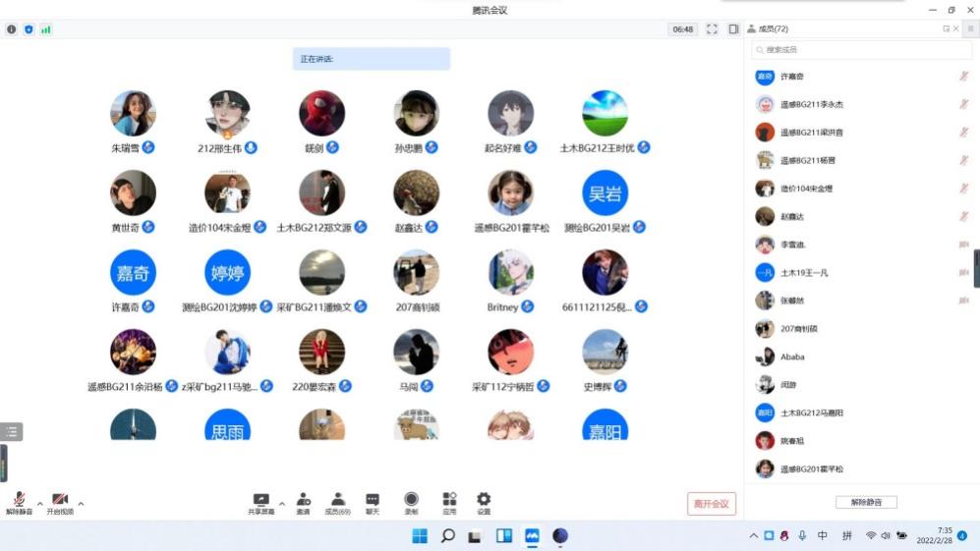The image size is (980, 551).
Task: Check the green network signal icon
Action: pyautogui.click(x=45, y=29)
